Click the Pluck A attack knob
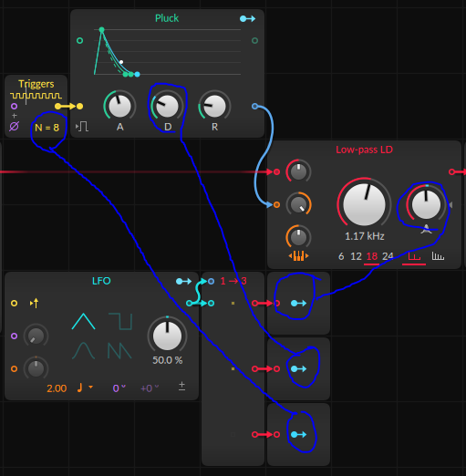The image size is (466, 476). [119, 106]
